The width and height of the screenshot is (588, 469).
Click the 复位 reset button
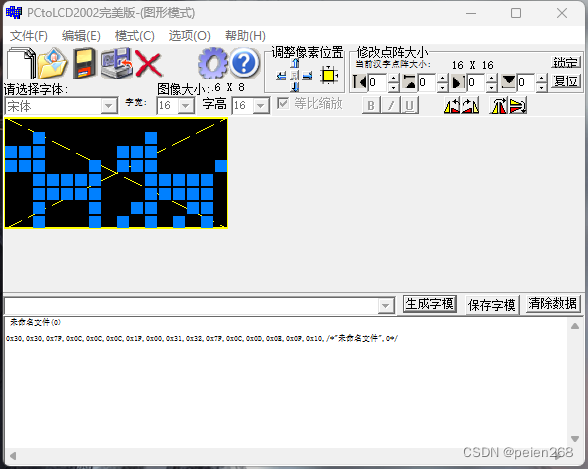566,81
